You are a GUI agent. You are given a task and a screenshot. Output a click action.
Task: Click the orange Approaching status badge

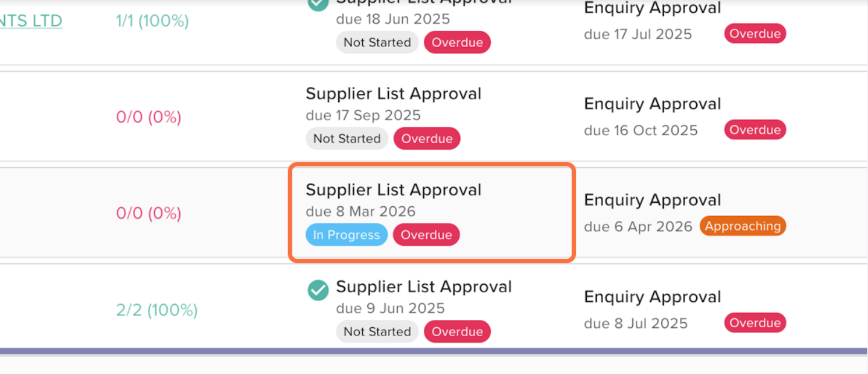point(743,226)
